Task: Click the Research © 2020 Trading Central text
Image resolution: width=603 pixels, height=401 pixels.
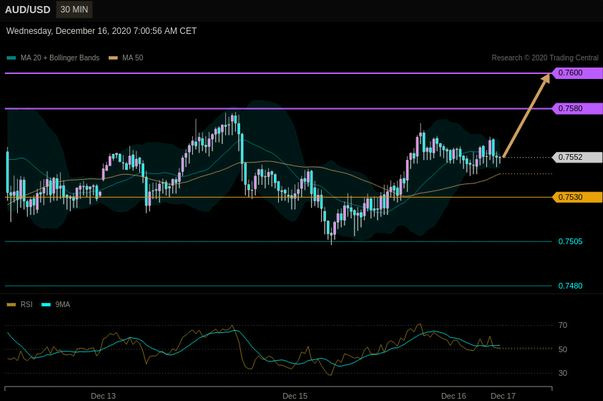Action: pos(545,58)
